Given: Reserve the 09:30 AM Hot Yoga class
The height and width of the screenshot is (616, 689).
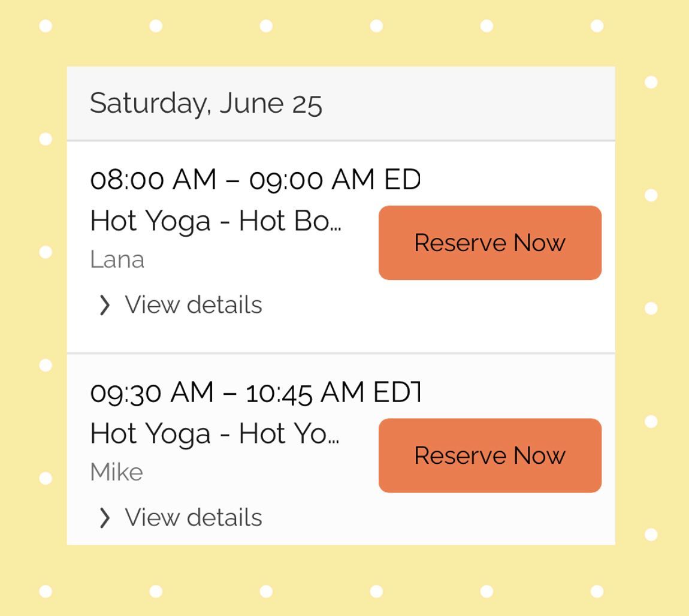Looking at the screenshot, I should [489, 455].
